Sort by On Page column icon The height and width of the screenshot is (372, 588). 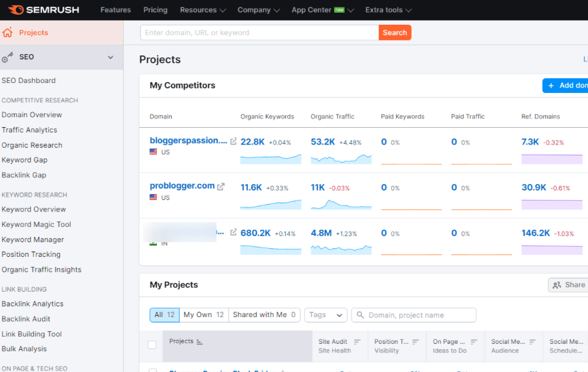coord(474,342)
